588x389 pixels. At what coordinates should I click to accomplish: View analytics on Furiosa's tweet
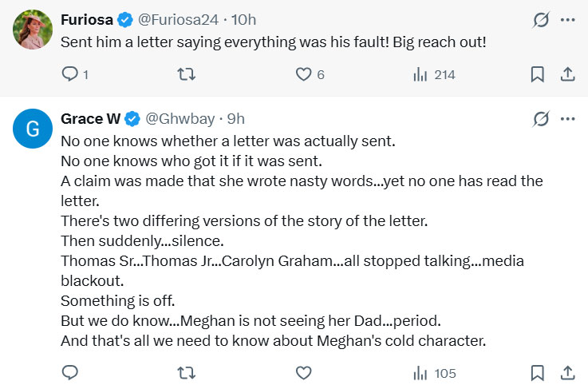(x=420, y=74)
